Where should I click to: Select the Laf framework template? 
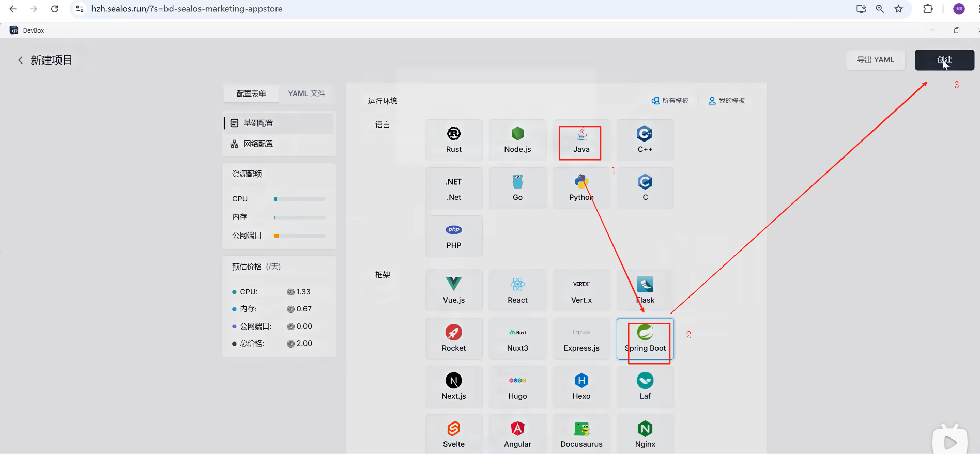645,387
